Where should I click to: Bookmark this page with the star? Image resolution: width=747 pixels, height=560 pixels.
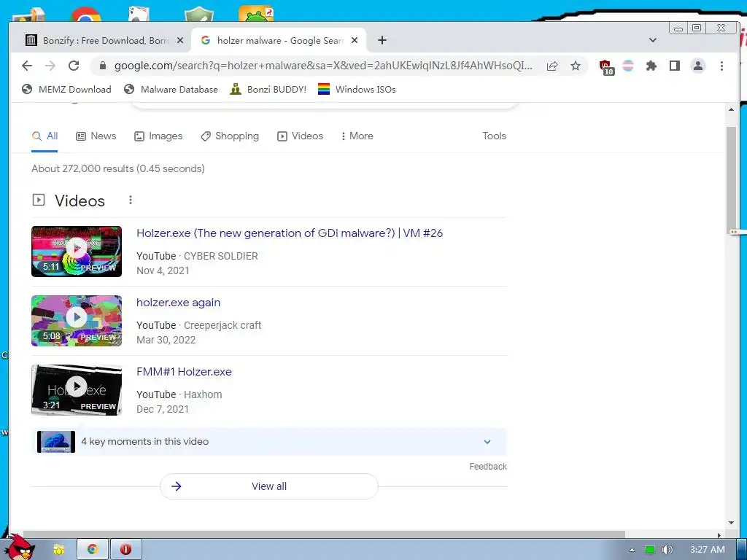pos(576,66)
